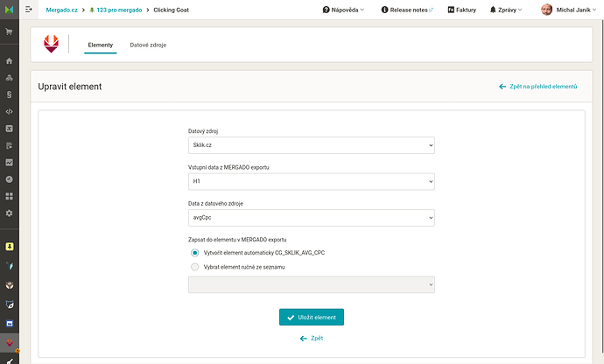
Task: Go to home icon in sidebar
Action: point(10,61)
